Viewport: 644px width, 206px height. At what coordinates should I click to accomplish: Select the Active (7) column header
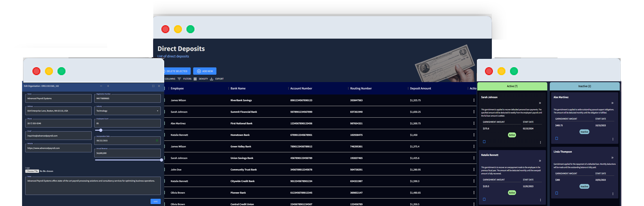point(512,86)
